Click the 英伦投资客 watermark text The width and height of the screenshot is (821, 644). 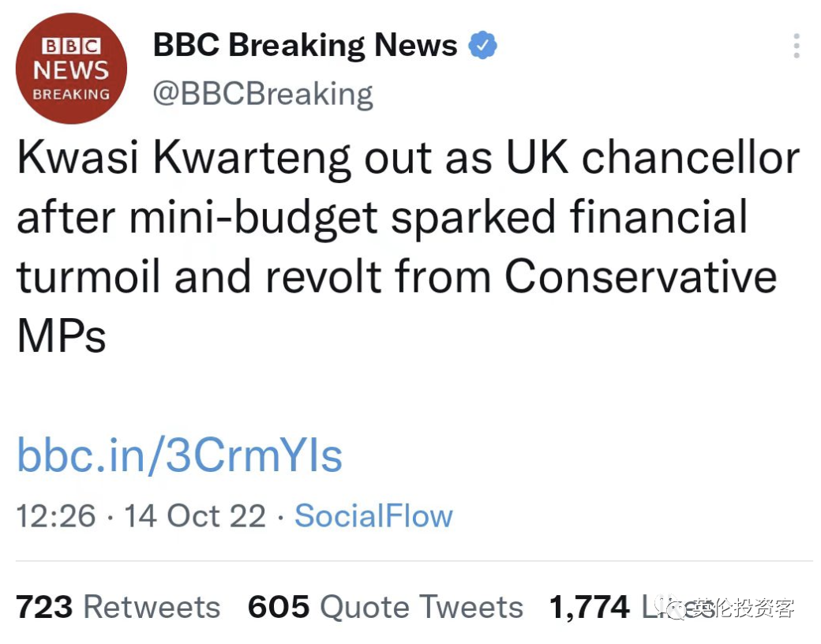pyautogui.click(x=743, y=608)
